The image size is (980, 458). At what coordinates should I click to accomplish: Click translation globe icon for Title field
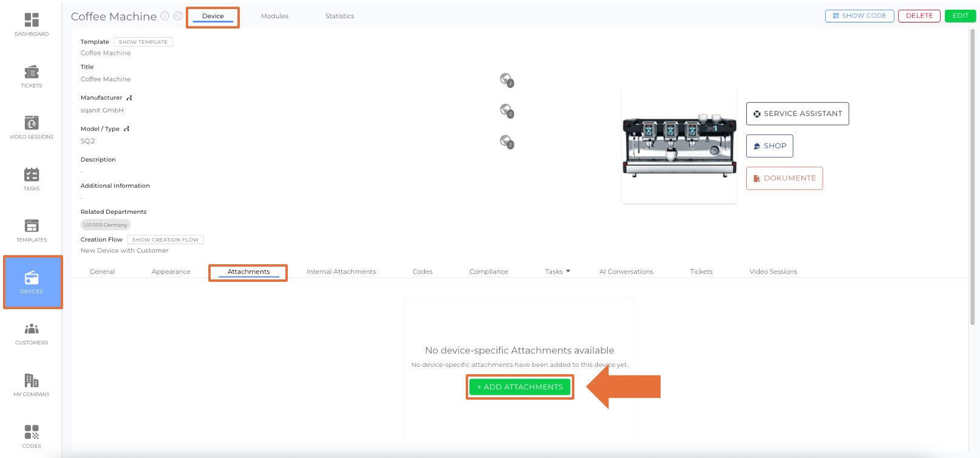click(x=506, y=79)
